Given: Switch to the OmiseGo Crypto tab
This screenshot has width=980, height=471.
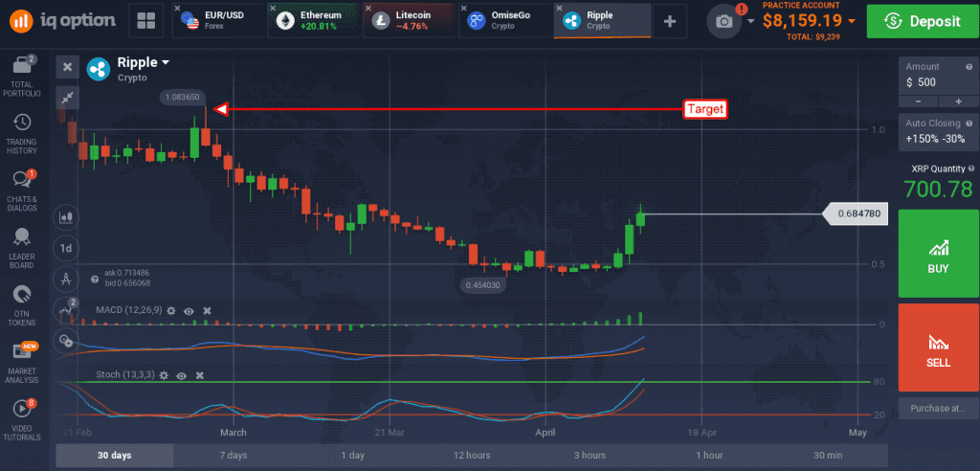Looking at the screenshot, I should point(505,21).
